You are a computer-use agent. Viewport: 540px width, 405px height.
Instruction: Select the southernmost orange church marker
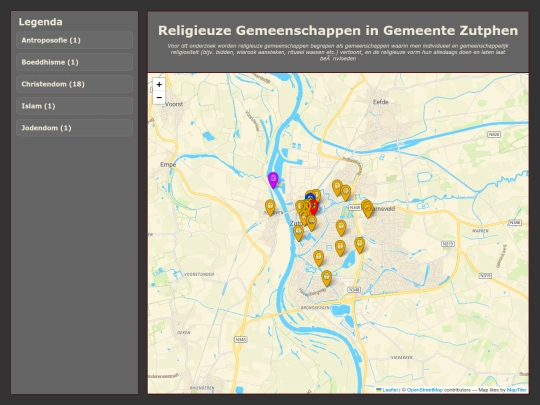[x=326, y=278]
